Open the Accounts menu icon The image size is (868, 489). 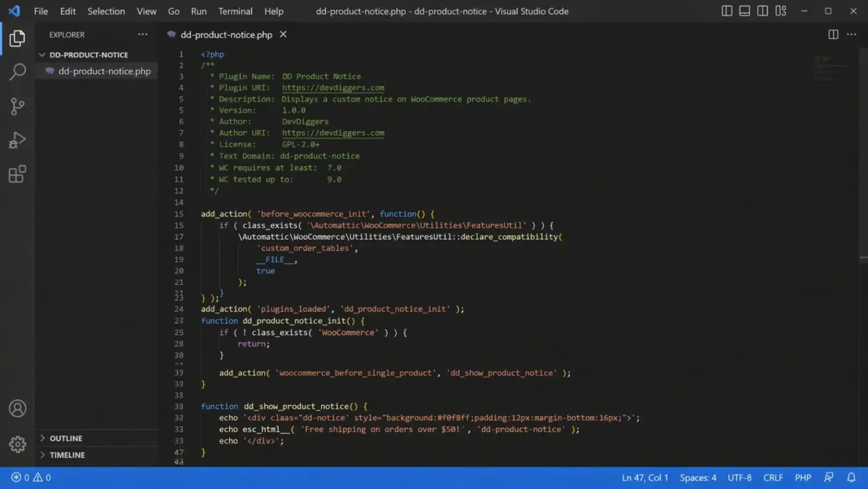[x=17, y=408]
